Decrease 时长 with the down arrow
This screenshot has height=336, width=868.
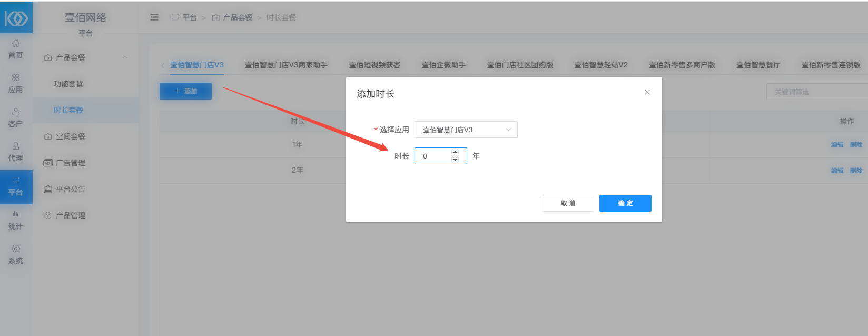click(455, 160)
